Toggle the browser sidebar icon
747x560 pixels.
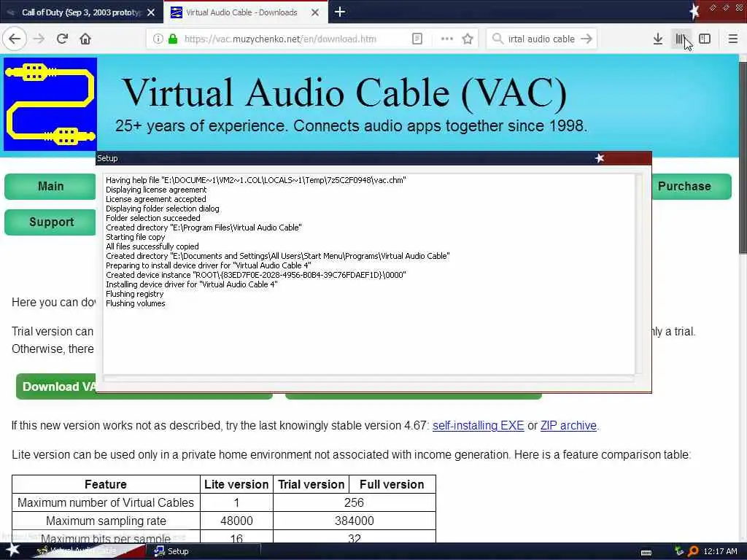click(x=705, y=39)
